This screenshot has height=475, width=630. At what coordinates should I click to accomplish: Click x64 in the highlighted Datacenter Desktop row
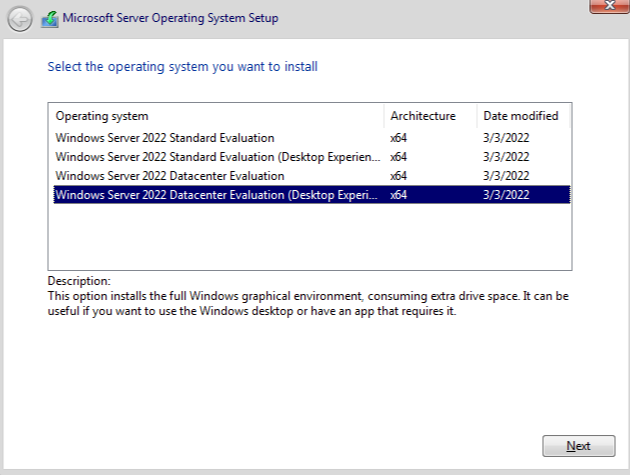[398, 195]
